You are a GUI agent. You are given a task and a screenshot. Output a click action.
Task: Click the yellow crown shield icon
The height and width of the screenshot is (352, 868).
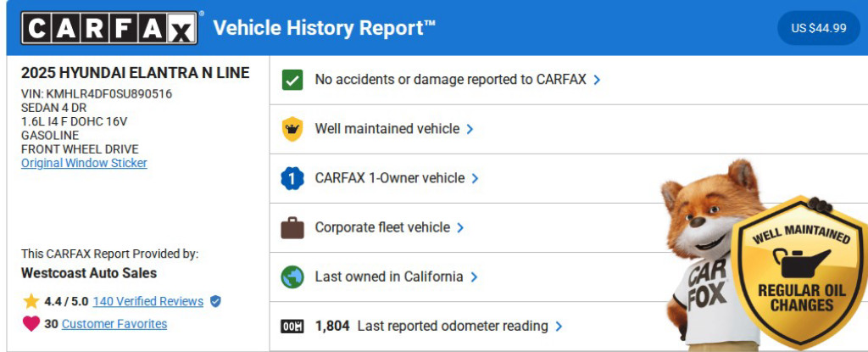[x=292, y=129]
